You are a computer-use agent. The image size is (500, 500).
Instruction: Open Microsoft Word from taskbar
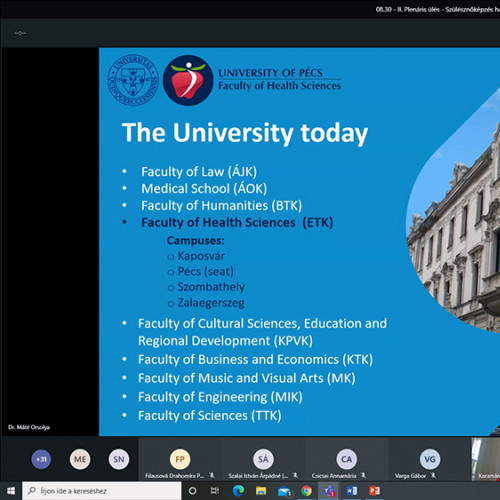(352, 491)
